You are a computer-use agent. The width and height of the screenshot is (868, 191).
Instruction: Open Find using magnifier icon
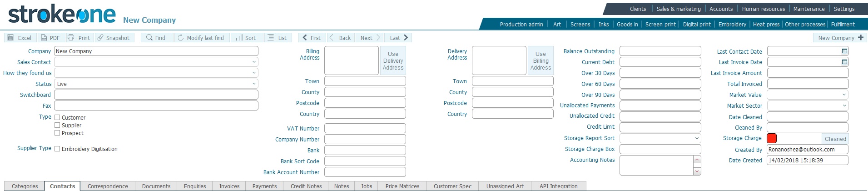point(149,38)
